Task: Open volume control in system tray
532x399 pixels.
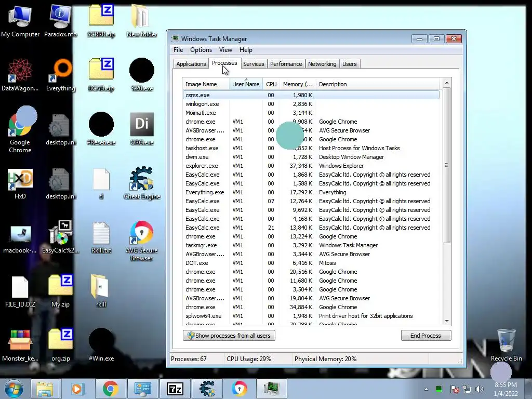Action: pos(480,389)
